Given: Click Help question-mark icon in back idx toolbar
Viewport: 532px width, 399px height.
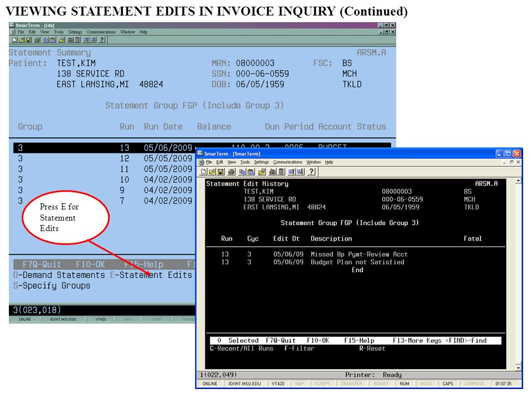Looking at the screenshot, I should [102, 40].
